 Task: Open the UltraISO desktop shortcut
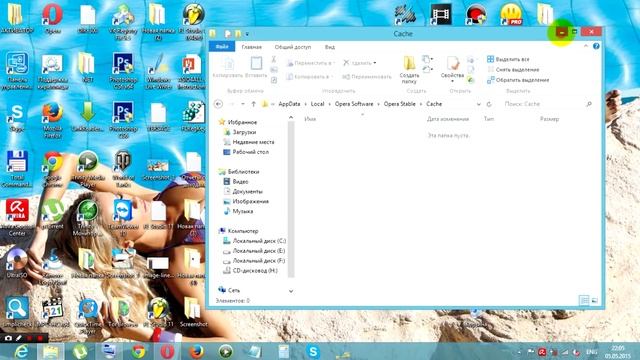pyautogui.click(x=17, y=263)
